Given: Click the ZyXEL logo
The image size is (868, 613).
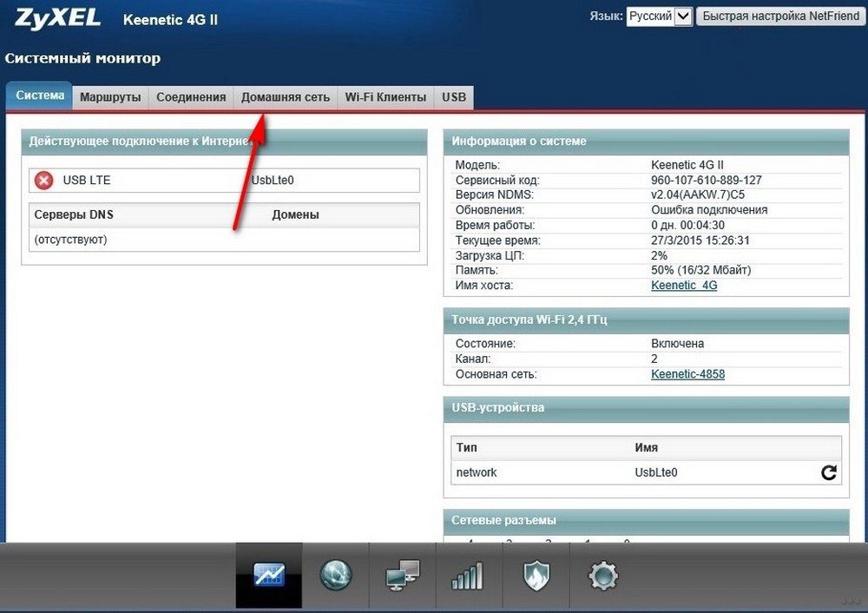Looking at the screenshot, I should [x=57, y=18].
